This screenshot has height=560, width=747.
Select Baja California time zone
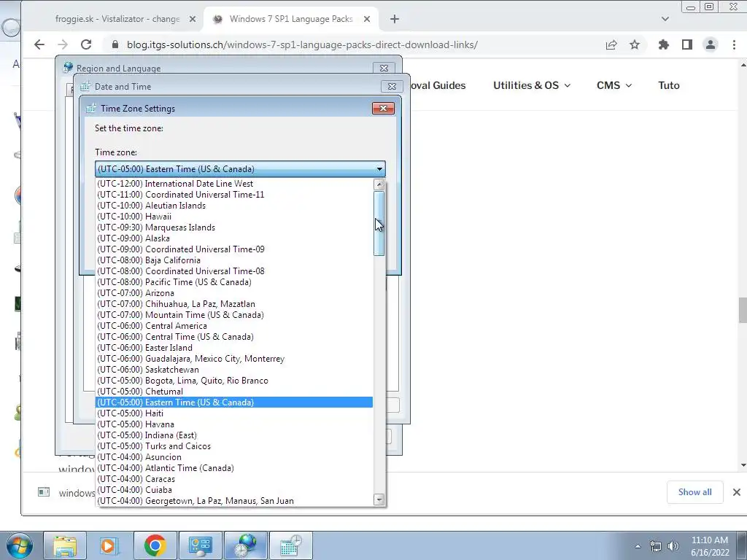click(x=234, y=260)
